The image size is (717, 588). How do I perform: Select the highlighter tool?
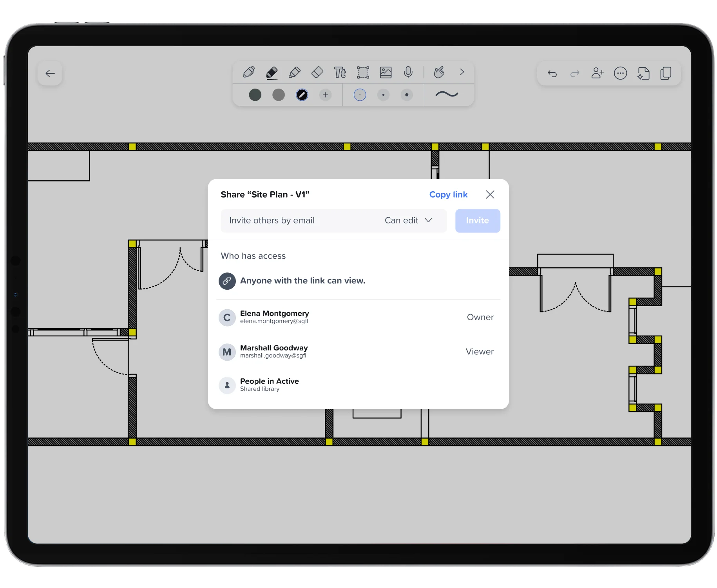(295, 73)
